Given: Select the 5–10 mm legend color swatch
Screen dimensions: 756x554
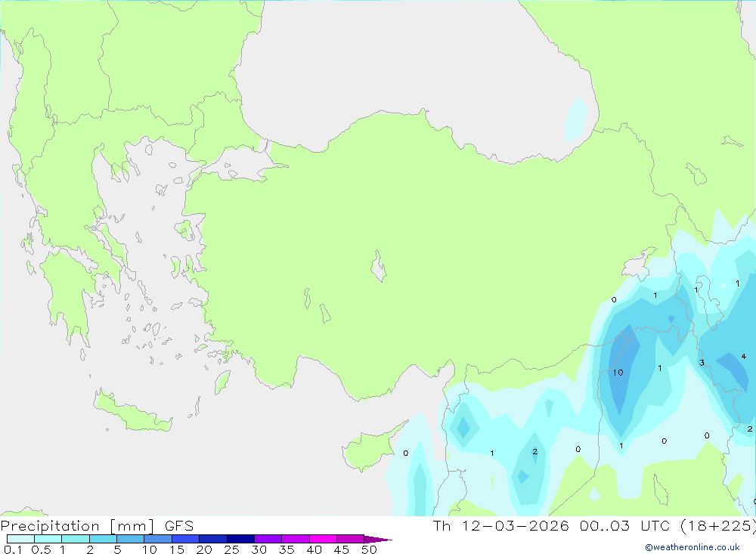Looking at the screenshot, I should click(x=130, y=539).
